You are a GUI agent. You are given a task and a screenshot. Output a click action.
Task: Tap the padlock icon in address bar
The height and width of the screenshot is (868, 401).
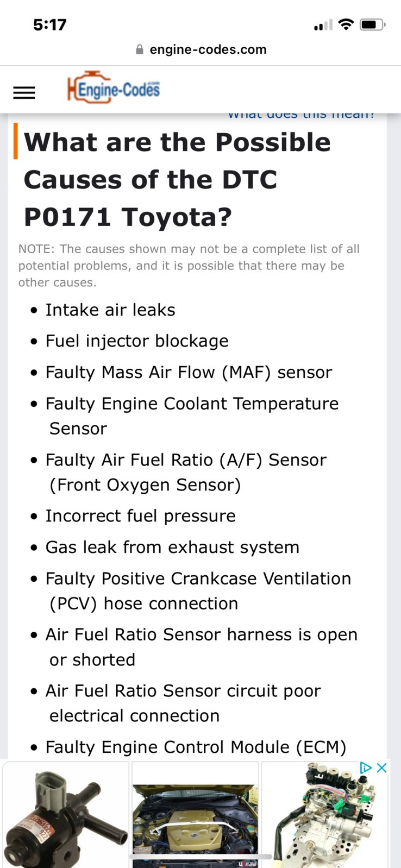pos(140,49)
